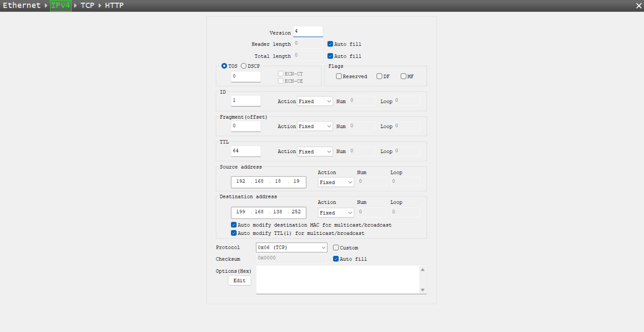
Task: Click the Version input field
Action: (308, 31)
